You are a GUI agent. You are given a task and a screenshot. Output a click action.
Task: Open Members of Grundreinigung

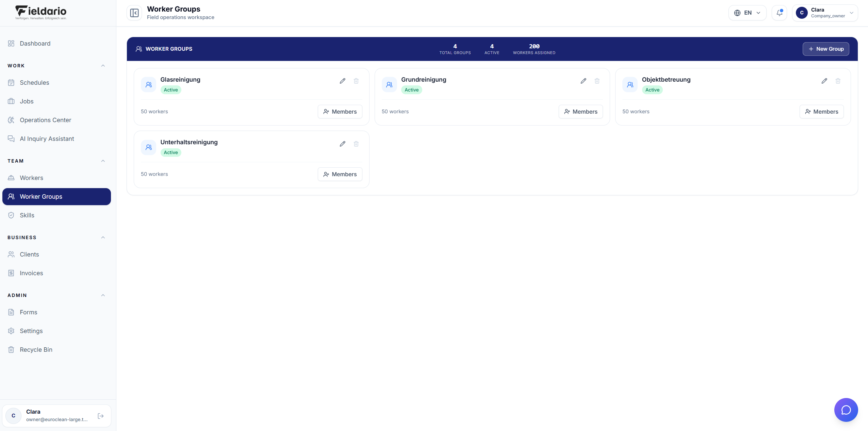580,112
